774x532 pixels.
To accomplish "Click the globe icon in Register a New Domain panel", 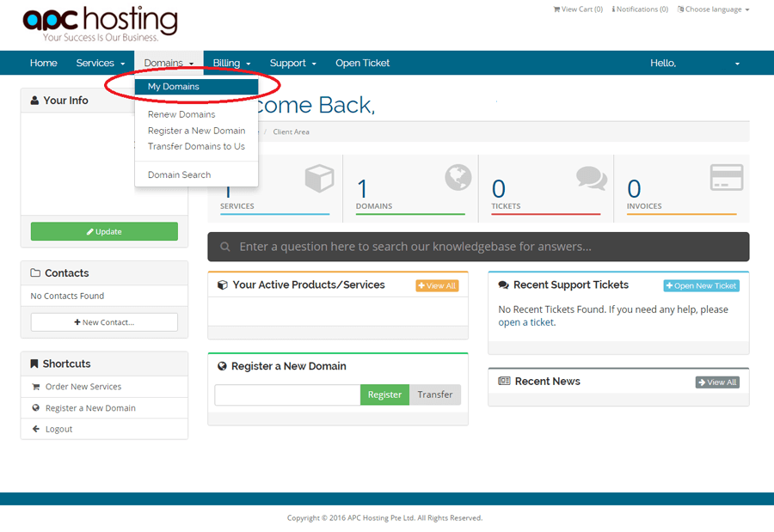I will tap(222, 366).
